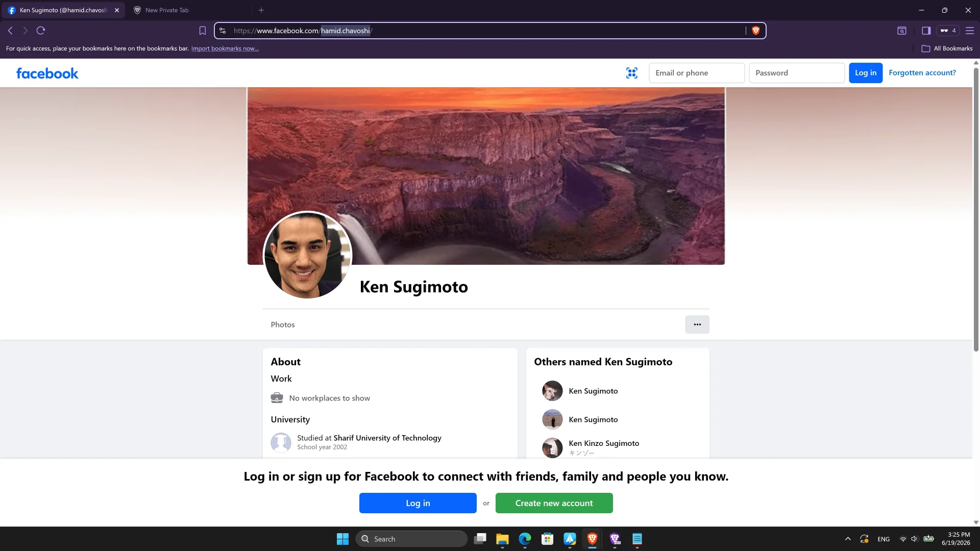Click the Facebook logo
The width and height of the screenshot is (980, 551).
point(47,73)
